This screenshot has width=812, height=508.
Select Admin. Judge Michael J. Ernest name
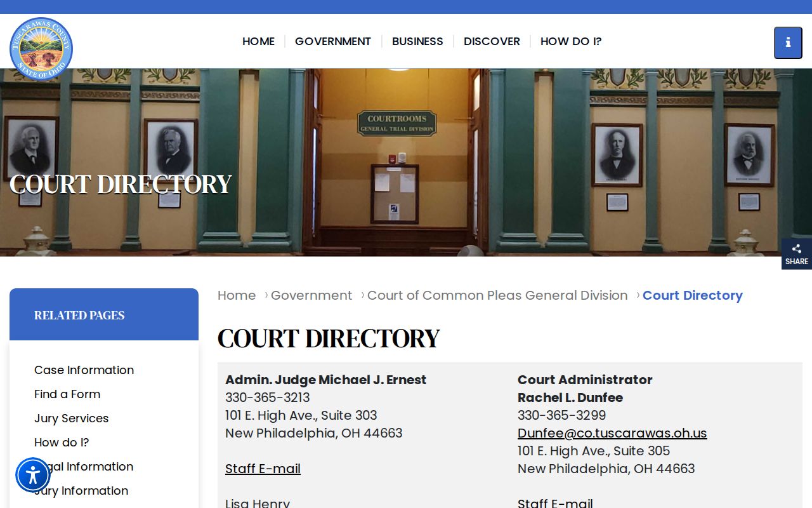pos(325,380)
